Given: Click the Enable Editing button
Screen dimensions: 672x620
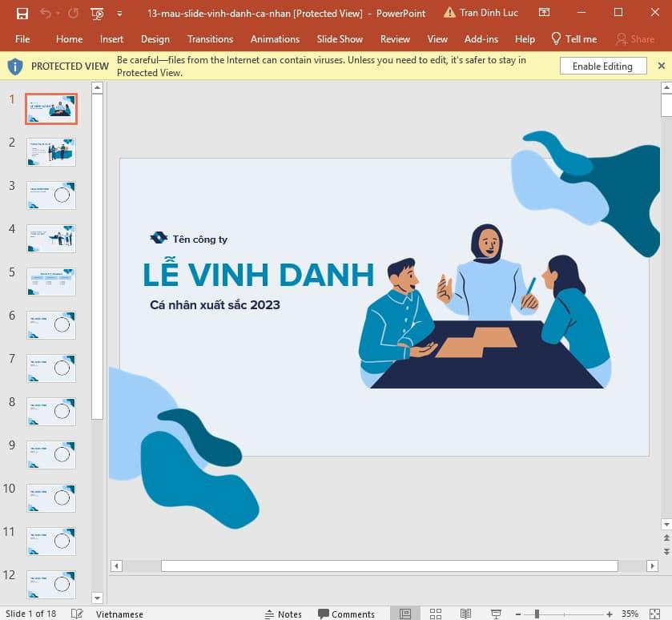Looking at the screenshot, I should coord(602,66).
